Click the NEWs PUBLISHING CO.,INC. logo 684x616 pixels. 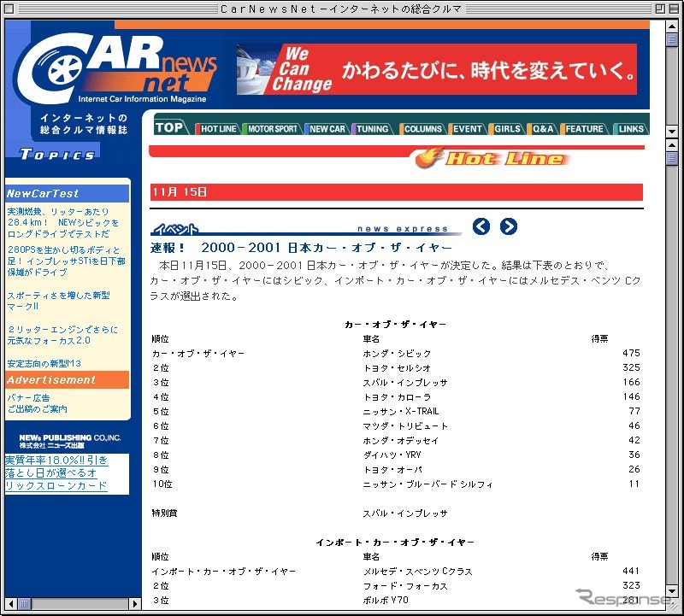coord(70,441)
